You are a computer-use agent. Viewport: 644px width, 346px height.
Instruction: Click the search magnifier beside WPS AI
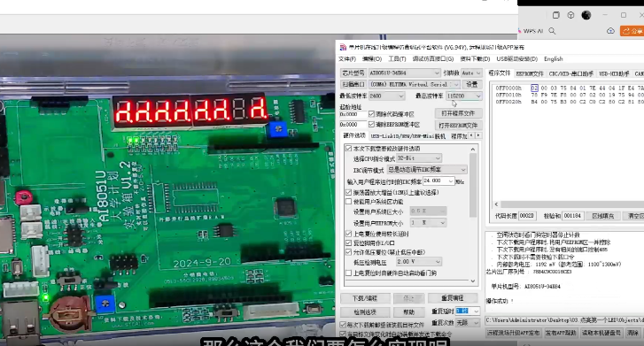[x=553, y=31]
